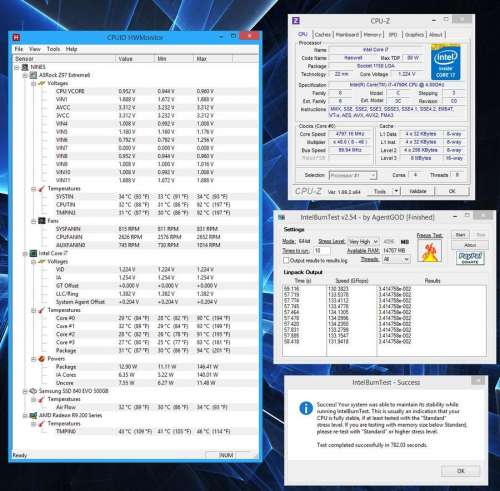500x491 pixels.
Task: Click the info icon in Success dialog
Action: tap(306, 408)
